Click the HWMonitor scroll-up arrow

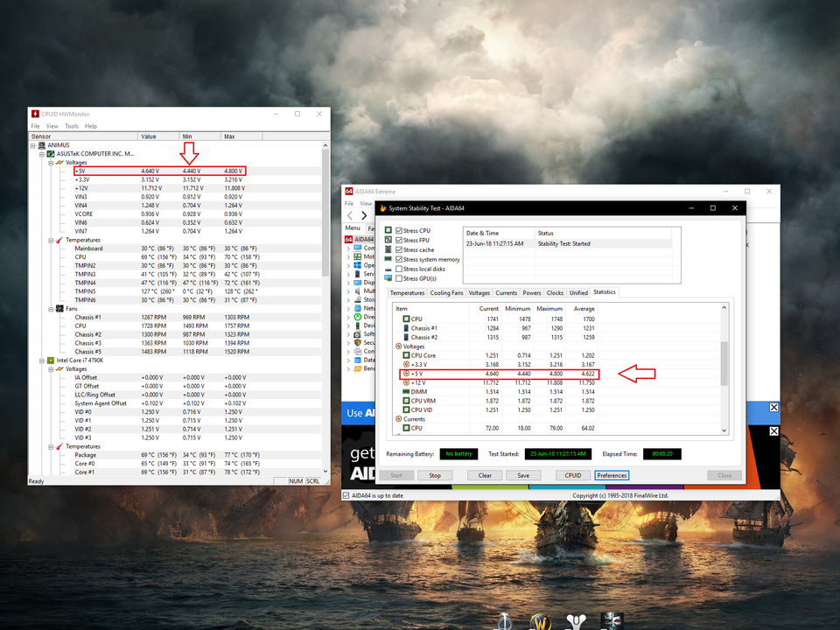[325, 145]
